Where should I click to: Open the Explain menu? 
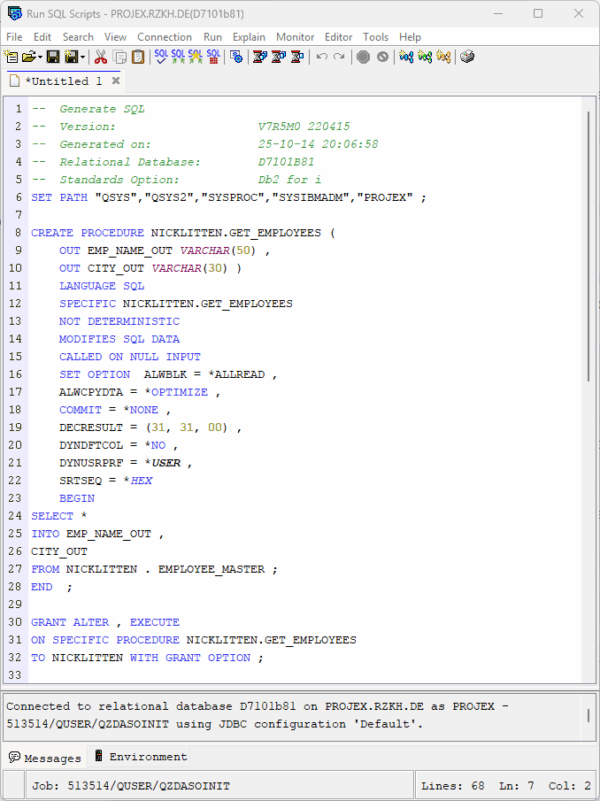249,37
